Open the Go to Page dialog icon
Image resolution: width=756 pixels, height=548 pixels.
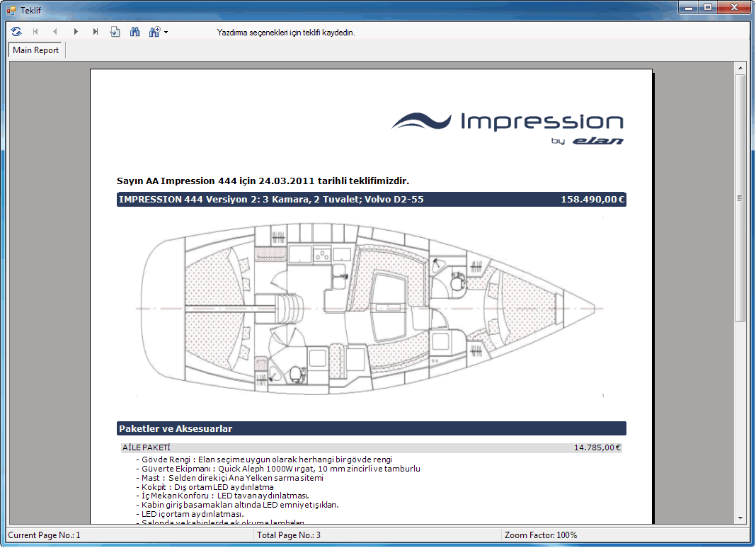click(x=115, y=32)
